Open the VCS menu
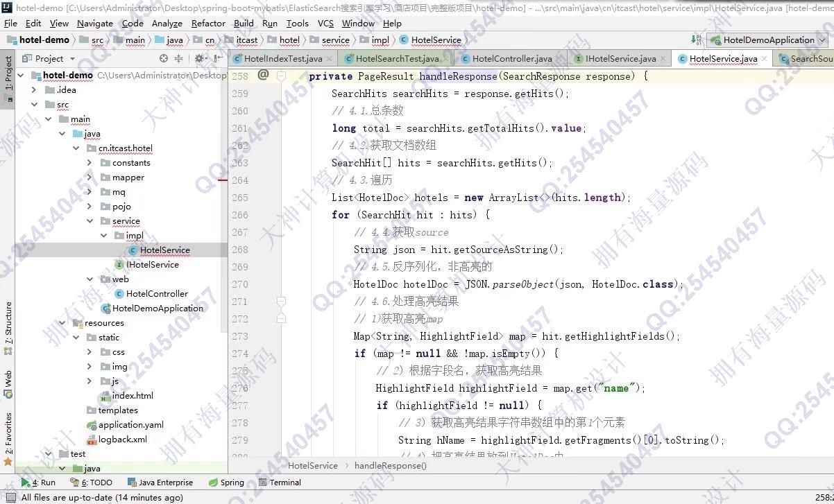The image size is (834, 504). 325,23
